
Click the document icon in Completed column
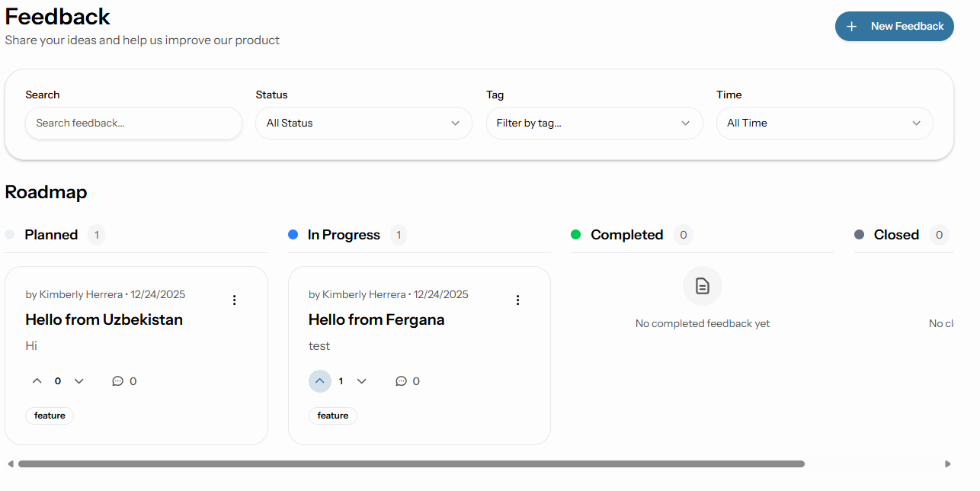click(702, 286)
